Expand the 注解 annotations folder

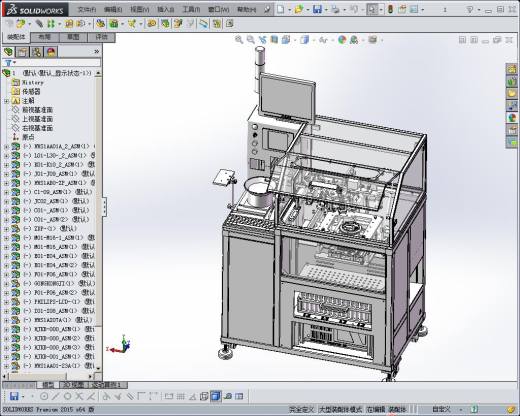pos(6,101)
